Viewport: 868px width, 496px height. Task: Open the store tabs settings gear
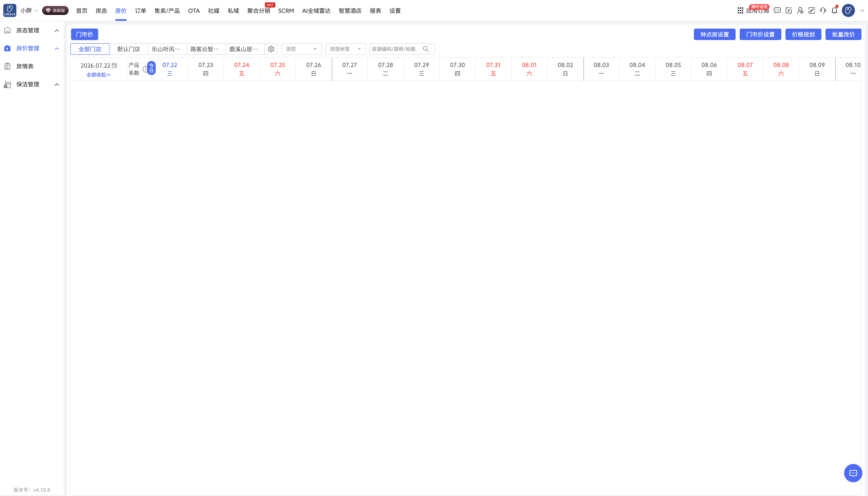coord(271,49)
